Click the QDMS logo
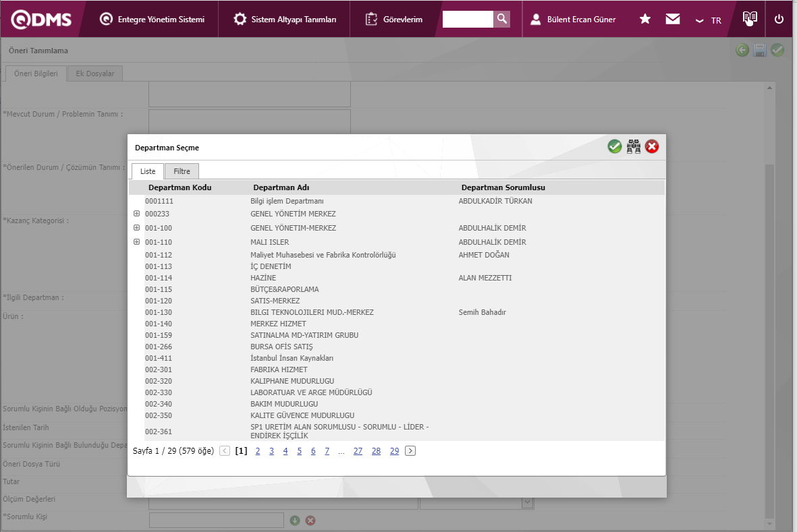 pyautogui.click(x=40, y=19)
